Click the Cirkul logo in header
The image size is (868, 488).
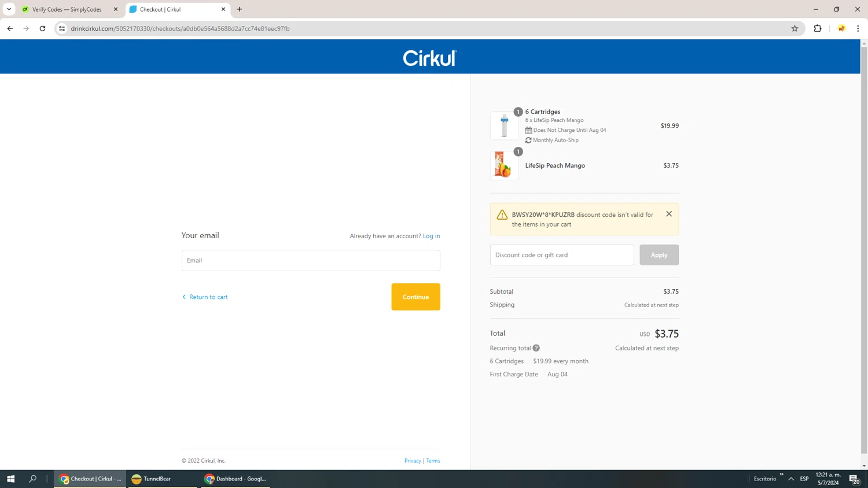pyautogui.click(x=429, y=58)
